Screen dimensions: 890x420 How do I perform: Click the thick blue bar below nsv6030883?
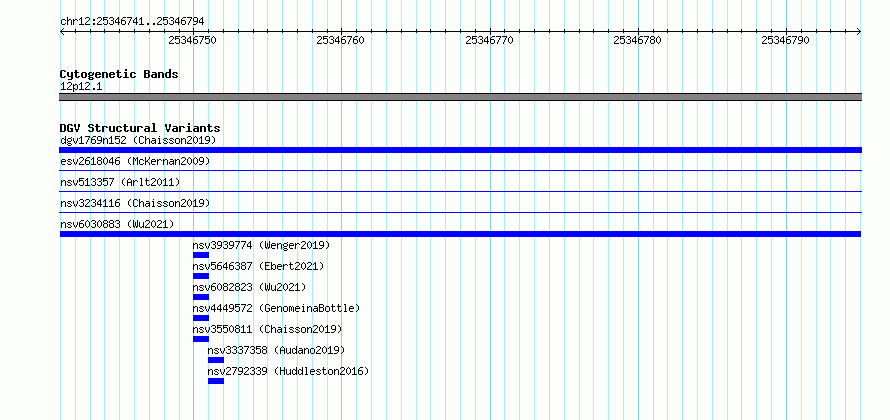[x=460, y=234]
